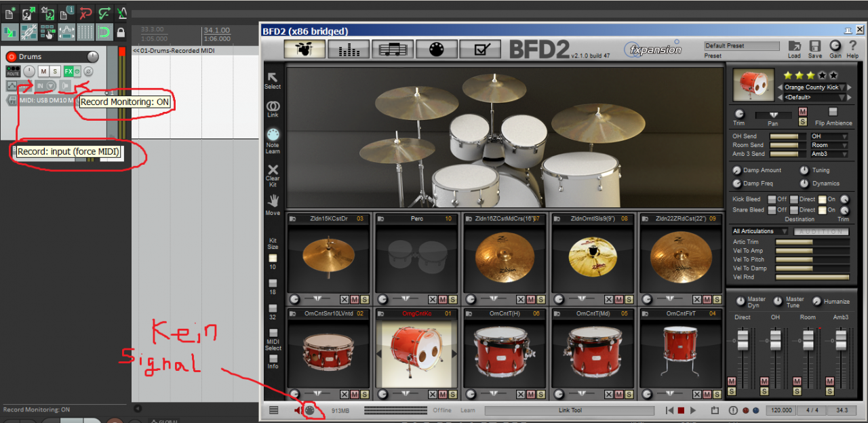Set Kick Bleed to Off
This screenshot has height=423, width=868.
tap(772, 199)
